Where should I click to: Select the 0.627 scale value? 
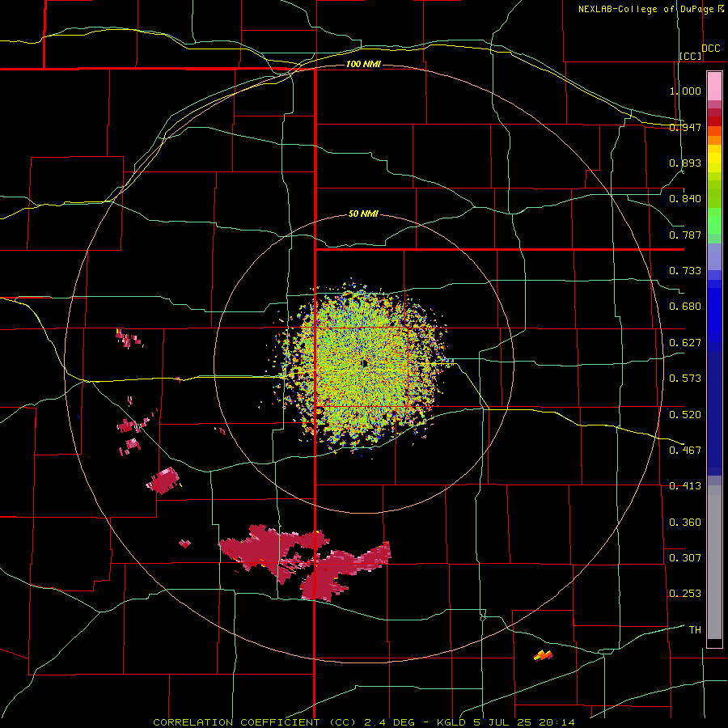[x=685, y=342]
